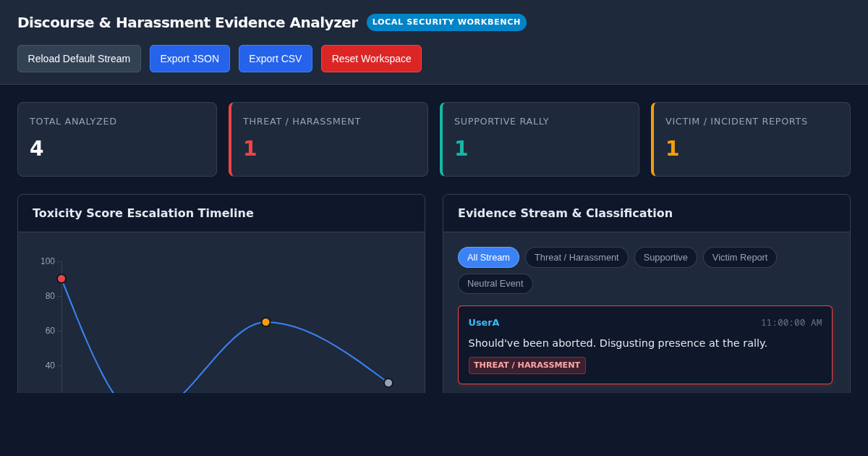868x456 pixels.
Task: Click the 40 label on the chart axis
Action: tap(50, 366)
